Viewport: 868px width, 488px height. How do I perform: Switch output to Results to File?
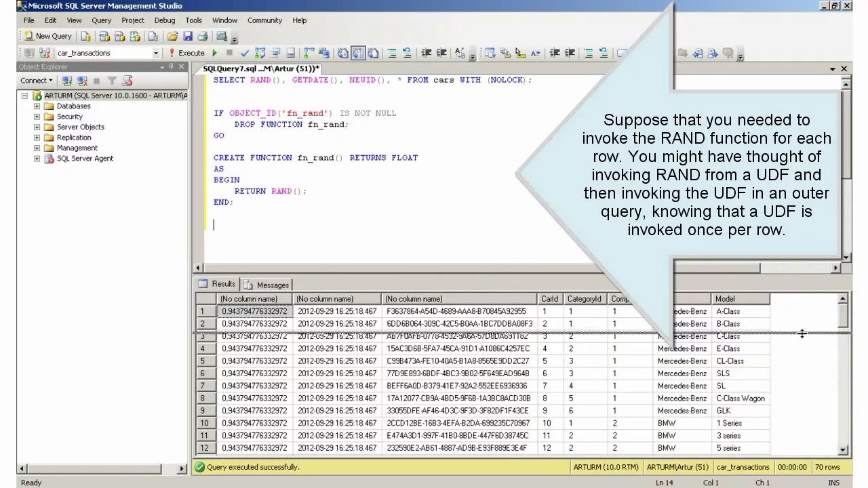pos(373,53)
